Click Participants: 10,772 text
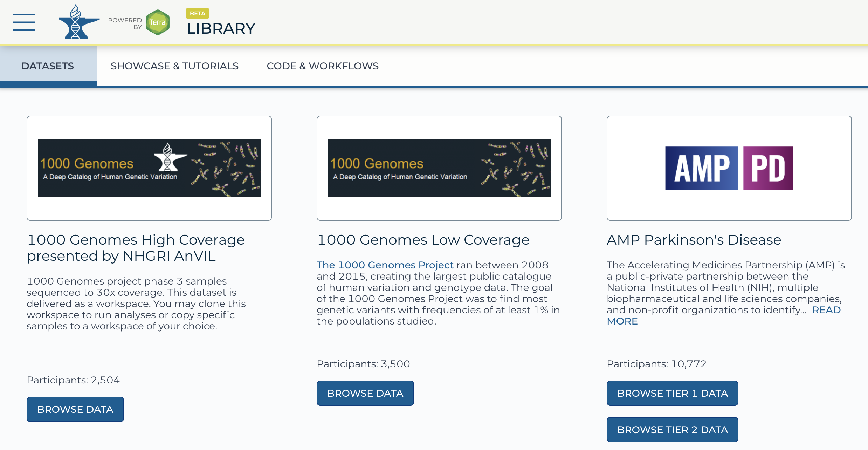This screenshot has width=868, height=450. [x=656, y=364]
